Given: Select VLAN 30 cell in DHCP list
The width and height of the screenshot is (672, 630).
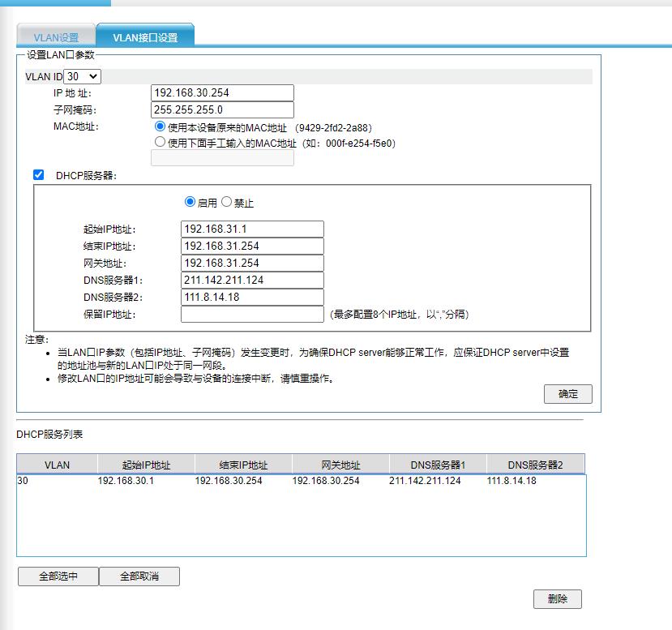Looking at the screenshot, I should click(23, 481).
